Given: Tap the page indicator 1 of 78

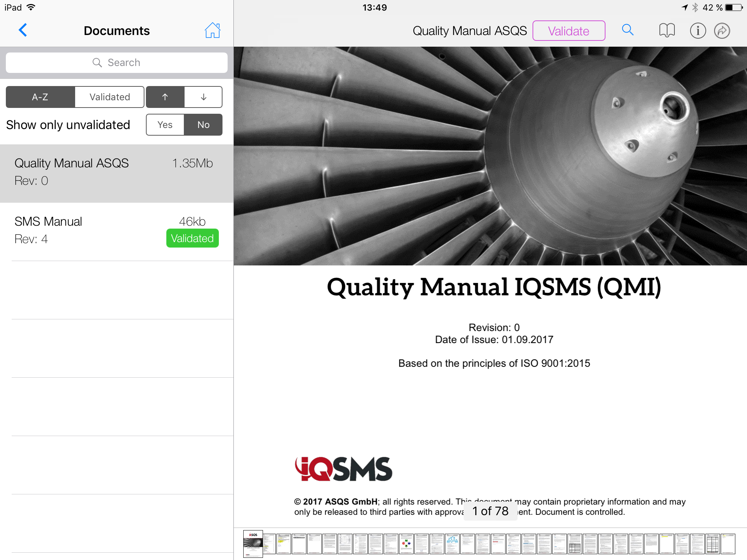Looking at the screenshot, I should click(490, 511).
